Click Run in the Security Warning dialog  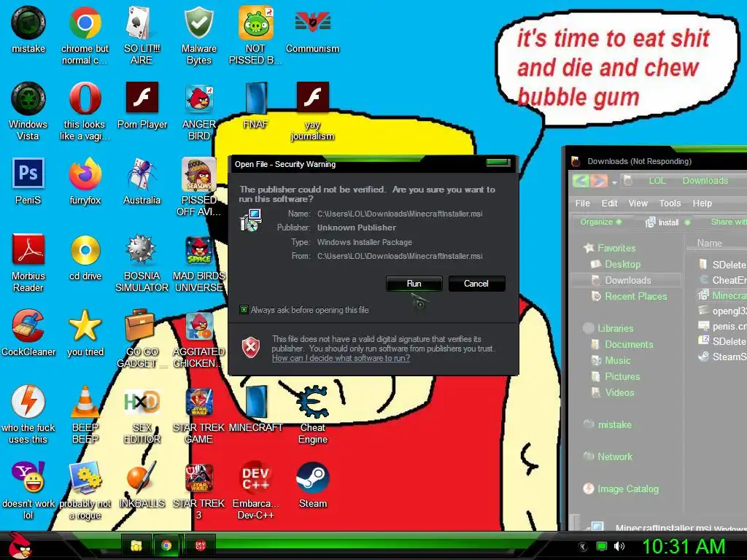pos(414,284)
